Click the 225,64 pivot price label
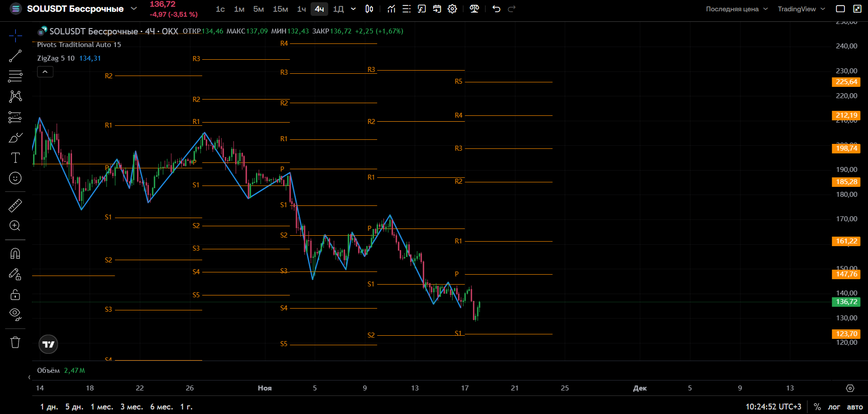Image resolution: width=868 pixels, height=414 pixels. click(x=846, y=82)
